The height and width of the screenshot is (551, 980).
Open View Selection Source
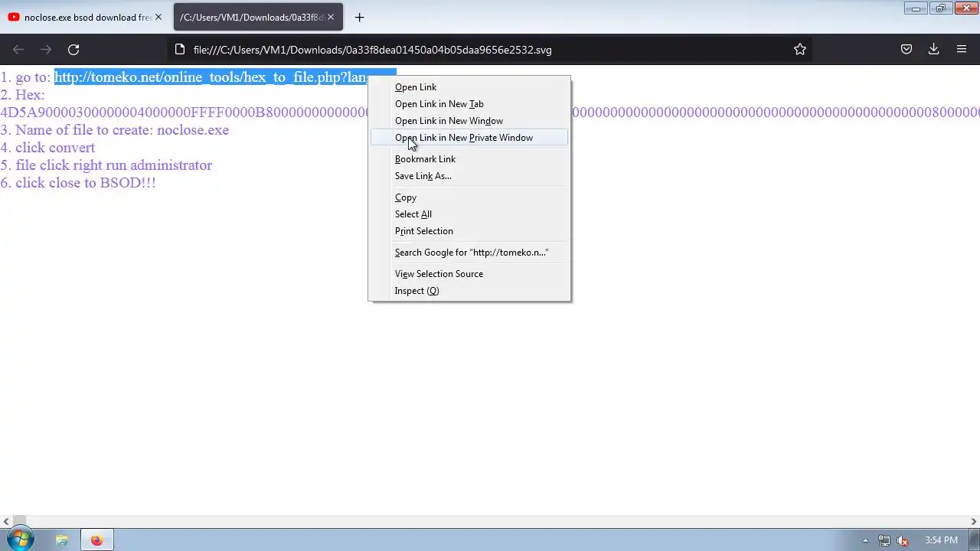pyautogui.click(x=469, y=274)
